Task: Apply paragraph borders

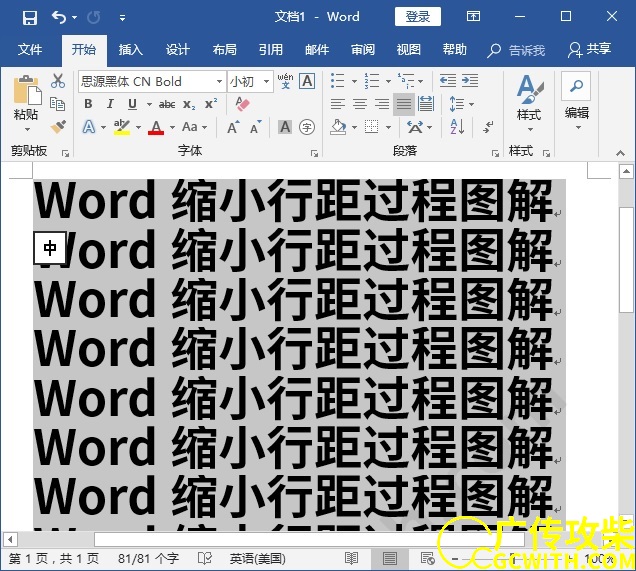Action: [372, 127]
